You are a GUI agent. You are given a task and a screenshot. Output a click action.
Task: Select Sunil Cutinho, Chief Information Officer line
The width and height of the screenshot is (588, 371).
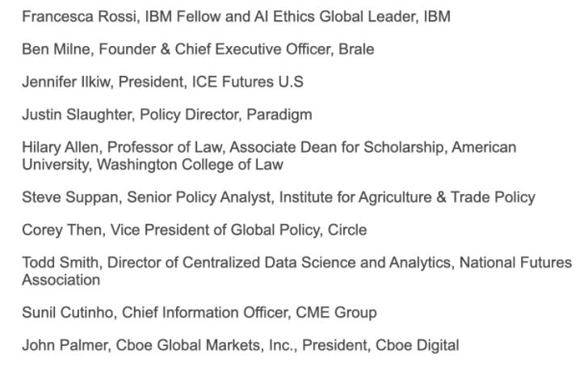pos(199,313)
